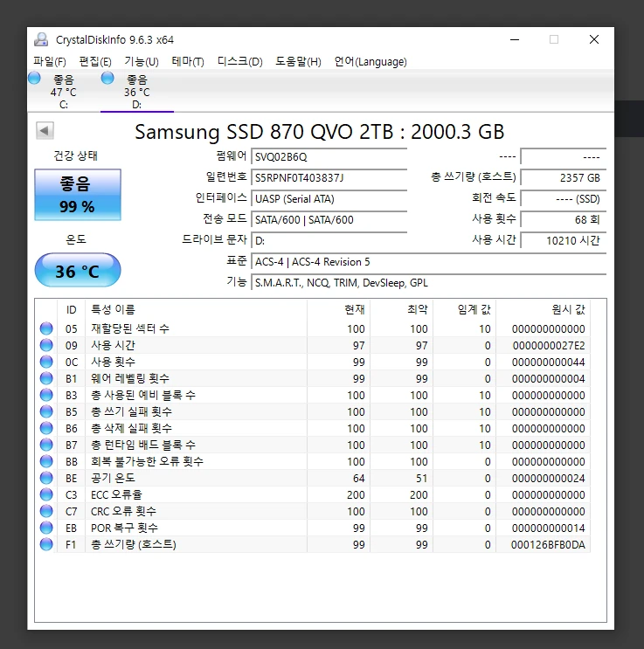This screenshot has width=644, height=649.
Task: Select row POR 복구 횟수
Action: (x=313, y=528)
